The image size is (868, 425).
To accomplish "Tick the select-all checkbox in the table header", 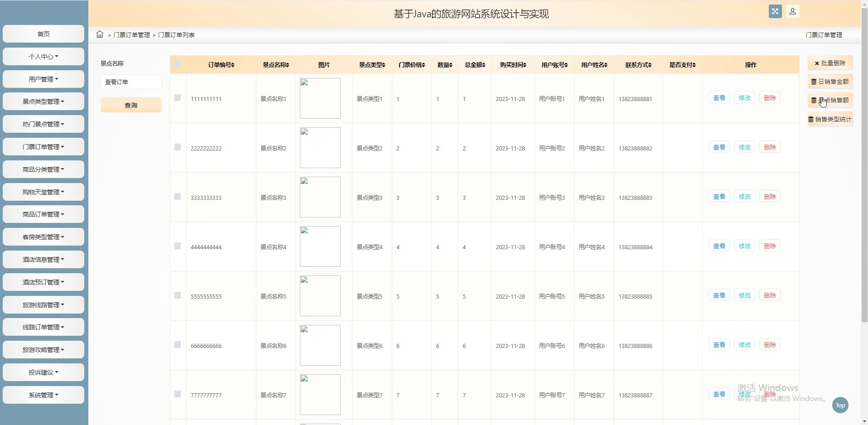I will [178, 64].
